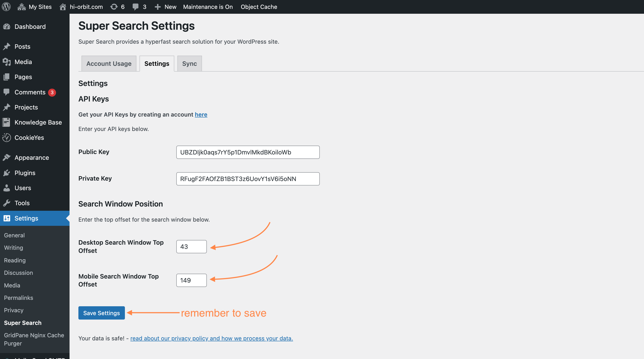This screenshot has height=359, width=644.
Task: Go to Dashboard in sidebar
Action: pos(30,27)
